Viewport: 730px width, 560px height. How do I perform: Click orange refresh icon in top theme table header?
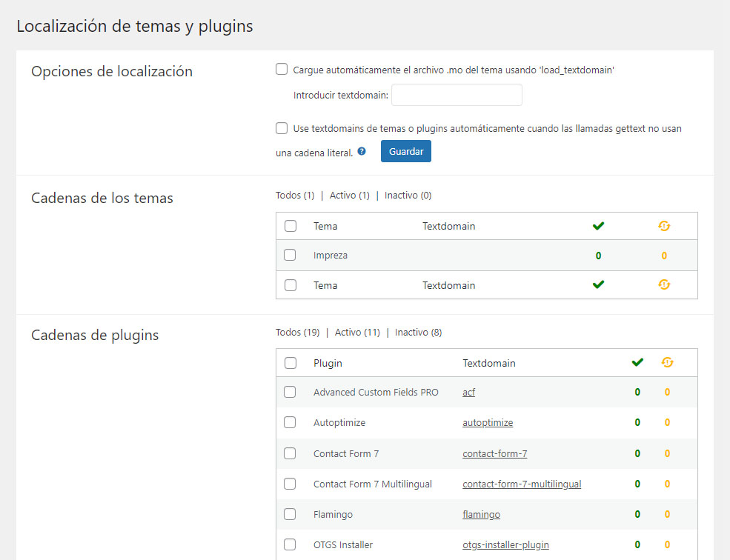[x=664, y=226]
